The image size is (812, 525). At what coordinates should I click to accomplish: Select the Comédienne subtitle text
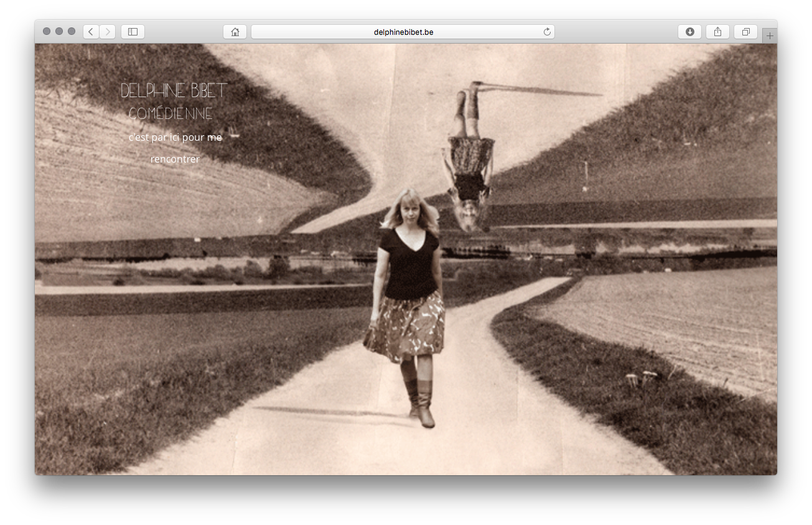coord(170,114)
